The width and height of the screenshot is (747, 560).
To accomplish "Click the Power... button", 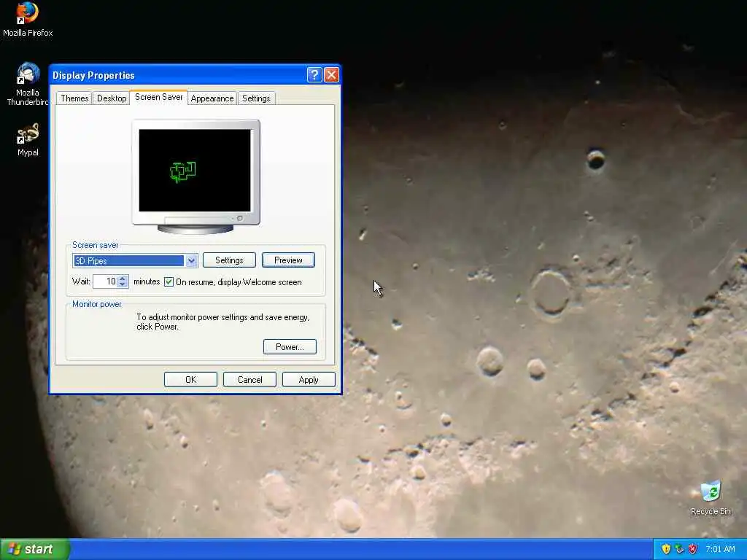I will point(290,346).
